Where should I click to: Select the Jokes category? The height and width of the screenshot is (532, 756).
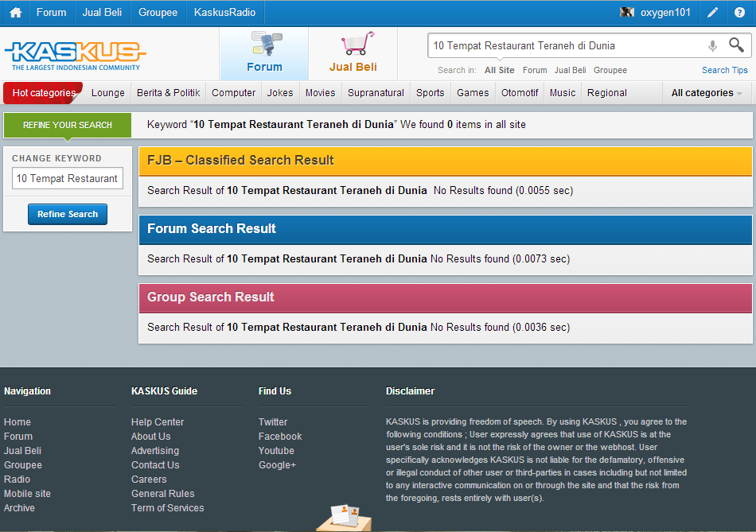(280, 93)
